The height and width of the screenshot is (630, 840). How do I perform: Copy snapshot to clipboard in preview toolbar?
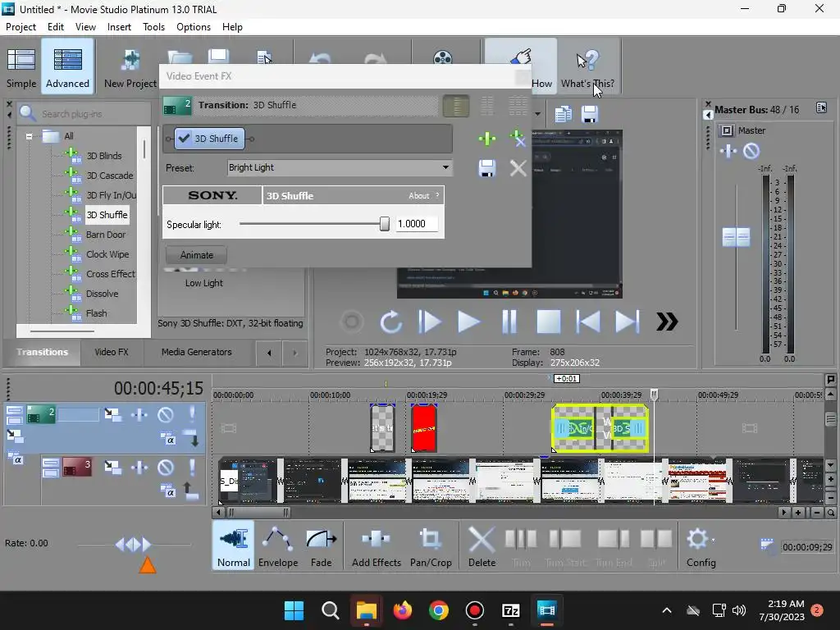pyautogui.click(x=563, y=113)
